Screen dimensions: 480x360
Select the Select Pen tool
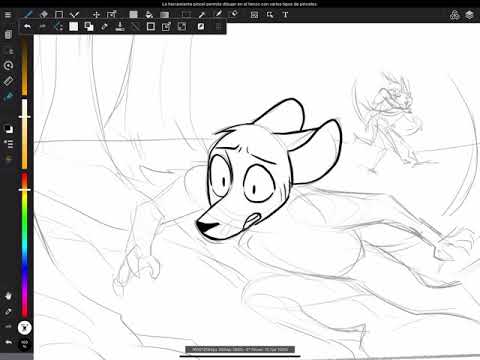pyautogui.click(x=218, y=14)
